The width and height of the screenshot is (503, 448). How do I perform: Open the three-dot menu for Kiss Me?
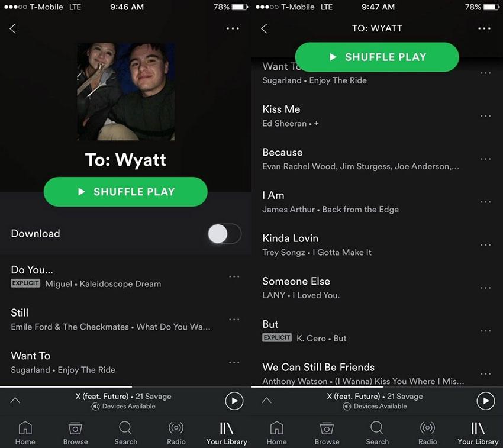pyautogui.click(x=486, y=116)
